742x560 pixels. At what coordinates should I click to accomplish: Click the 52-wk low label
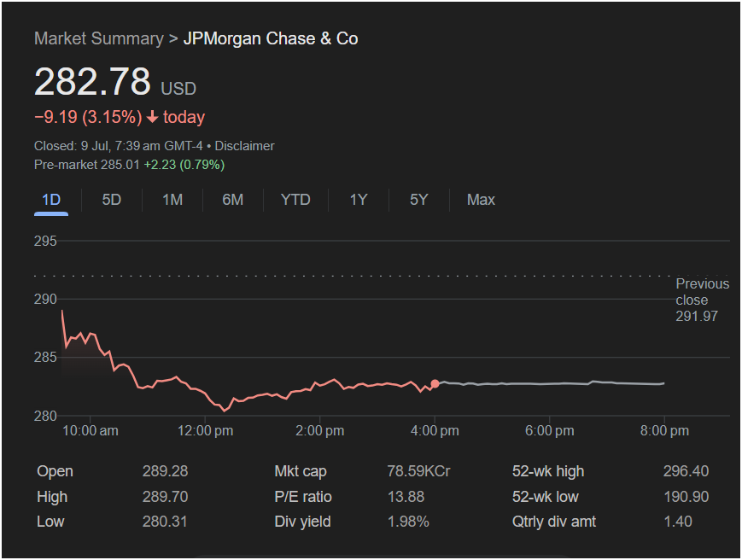click(x=545, y=497)
